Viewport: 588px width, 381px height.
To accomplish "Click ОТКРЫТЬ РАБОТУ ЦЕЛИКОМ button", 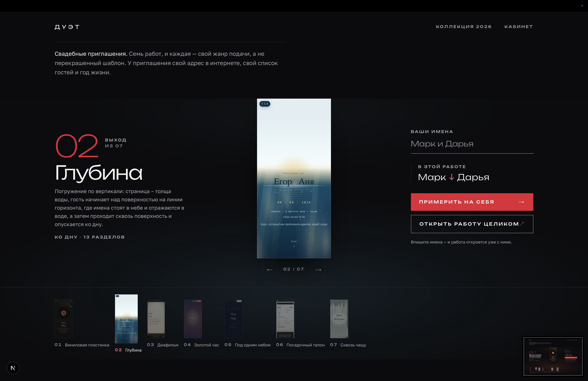I will [x=472, y=224].
